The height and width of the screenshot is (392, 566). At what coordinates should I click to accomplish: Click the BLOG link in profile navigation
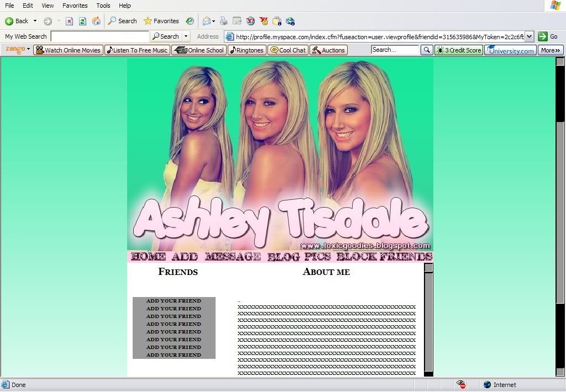click(x=284, y=256)
